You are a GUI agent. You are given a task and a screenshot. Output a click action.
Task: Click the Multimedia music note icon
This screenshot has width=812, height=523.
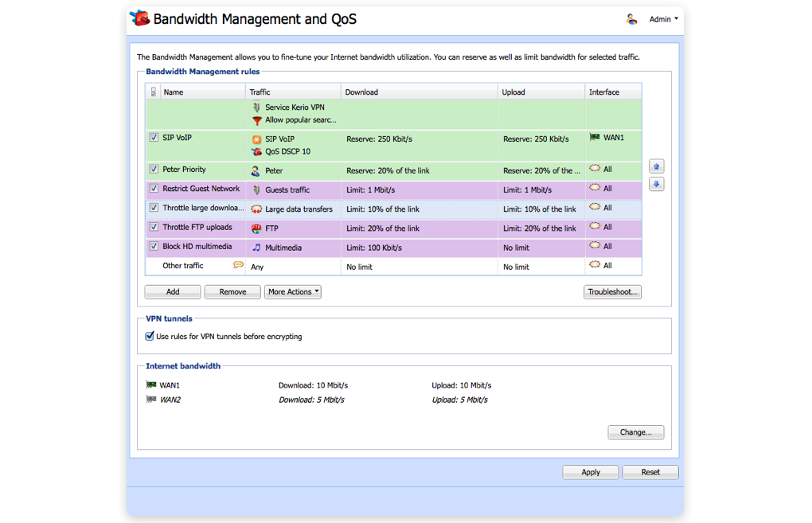click(256, 248)
